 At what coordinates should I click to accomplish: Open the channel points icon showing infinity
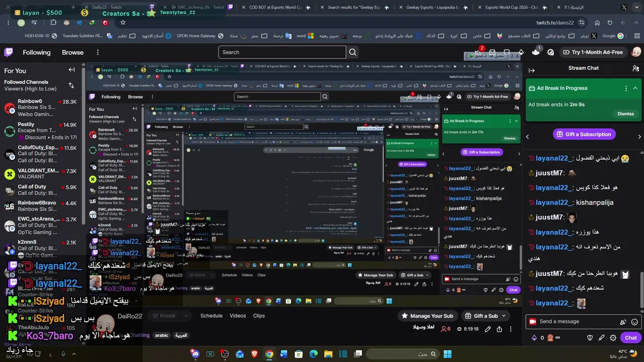point(553,338)
